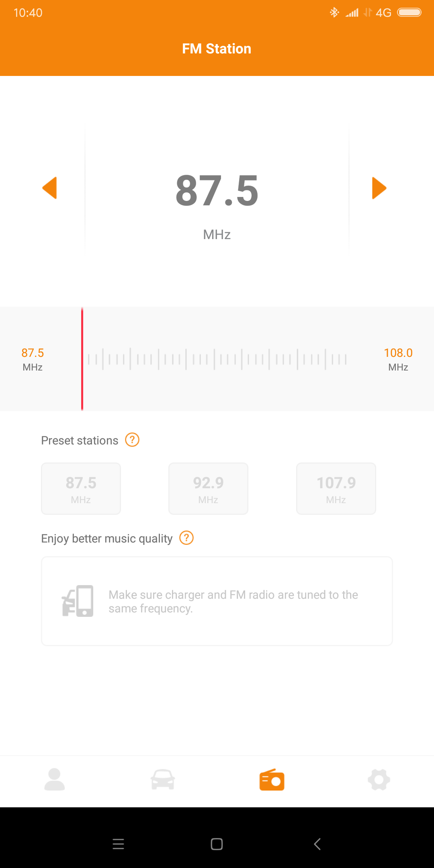Open the Android recent apps menu

[x=118, y=844]
